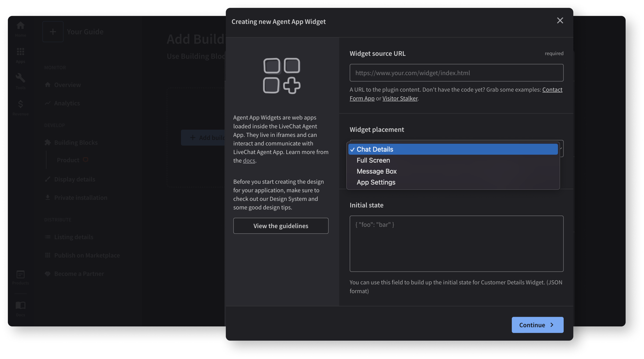Select Full Screen as widget placement

pos(373,160)
